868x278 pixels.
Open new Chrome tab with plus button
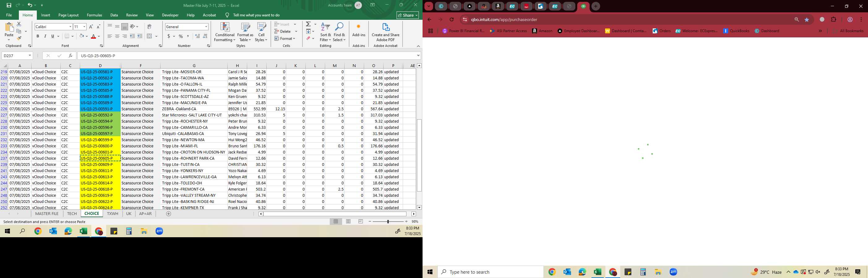[x=595, y=6]
